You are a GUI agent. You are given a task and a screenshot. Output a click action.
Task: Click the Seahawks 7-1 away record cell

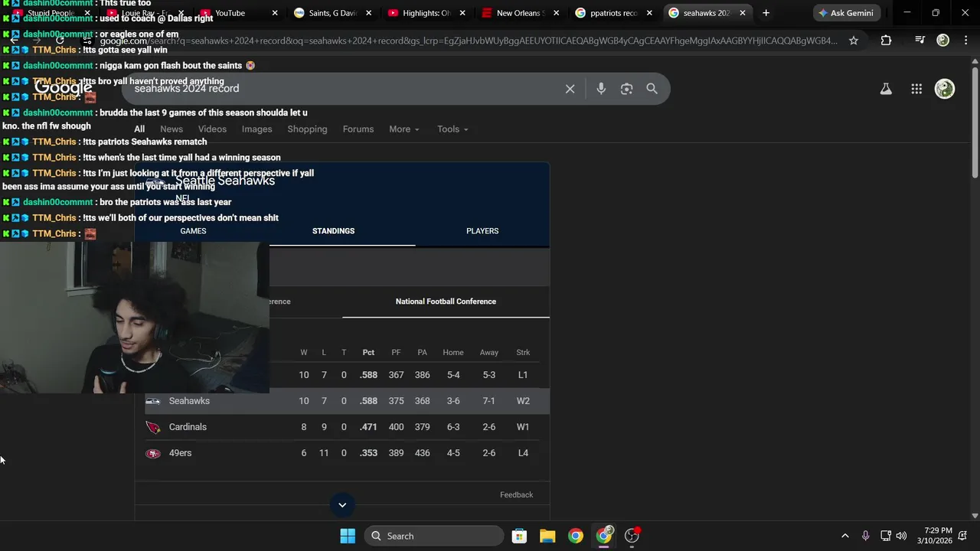pyautogui.click(x=488, y=401)
